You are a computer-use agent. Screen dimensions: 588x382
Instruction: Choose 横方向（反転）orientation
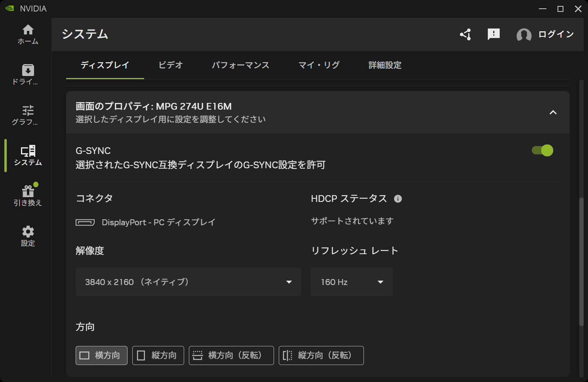[231, 355]
